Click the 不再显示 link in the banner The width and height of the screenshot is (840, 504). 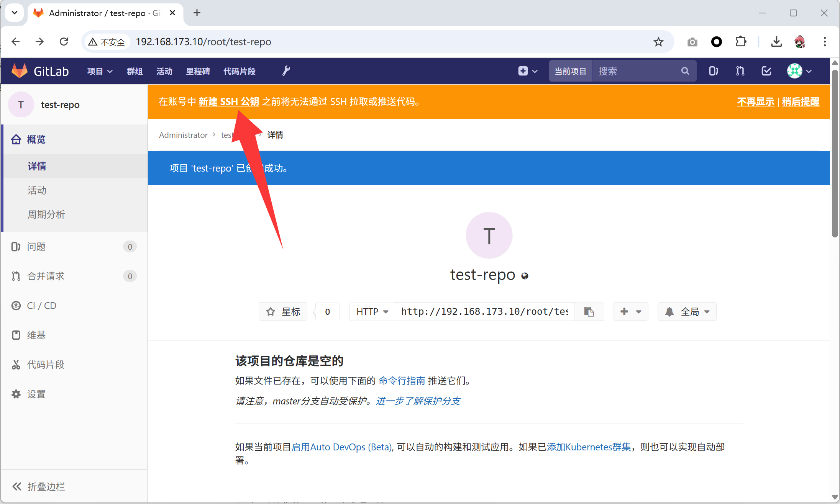[x=755, y=101]
